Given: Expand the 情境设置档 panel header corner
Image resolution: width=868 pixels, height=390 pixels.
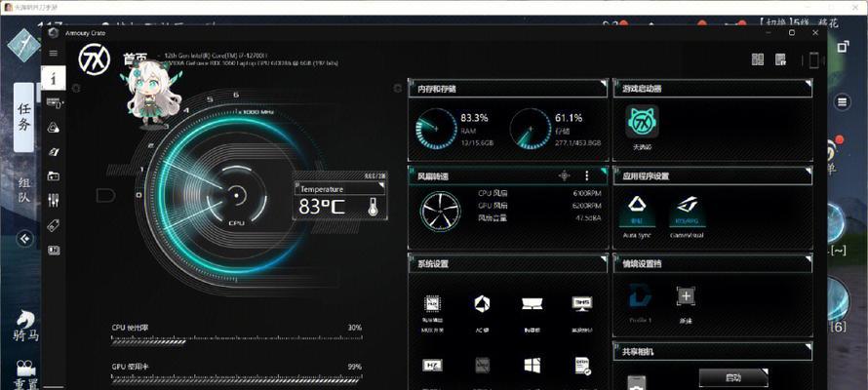Looking at the screenshot, I should click(808, 258).
